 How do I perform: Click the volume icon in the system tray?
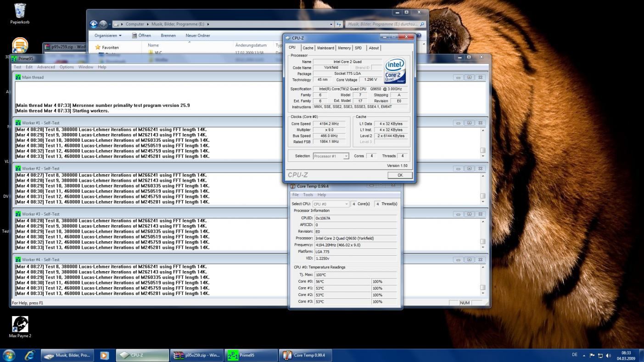[608, 356]
